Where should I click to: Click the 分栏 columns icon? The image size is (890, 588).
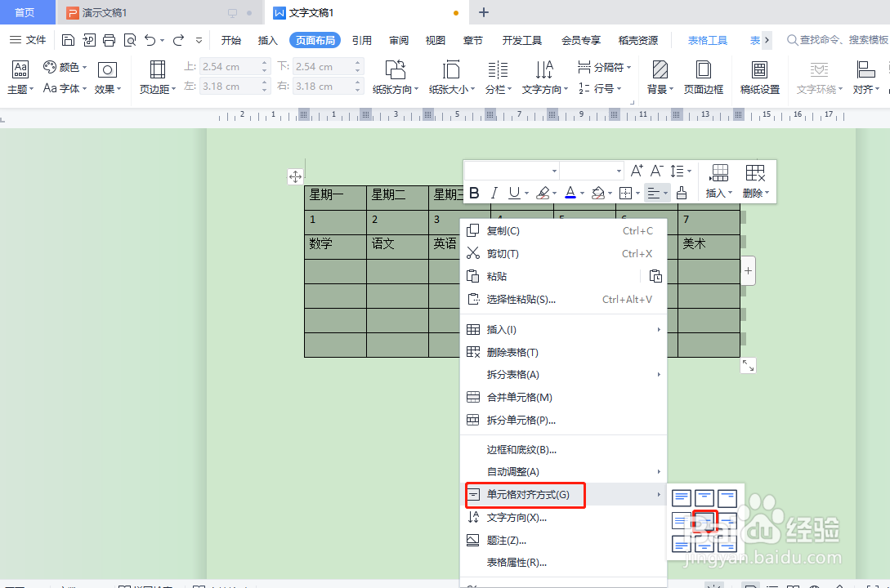point(498,69)
